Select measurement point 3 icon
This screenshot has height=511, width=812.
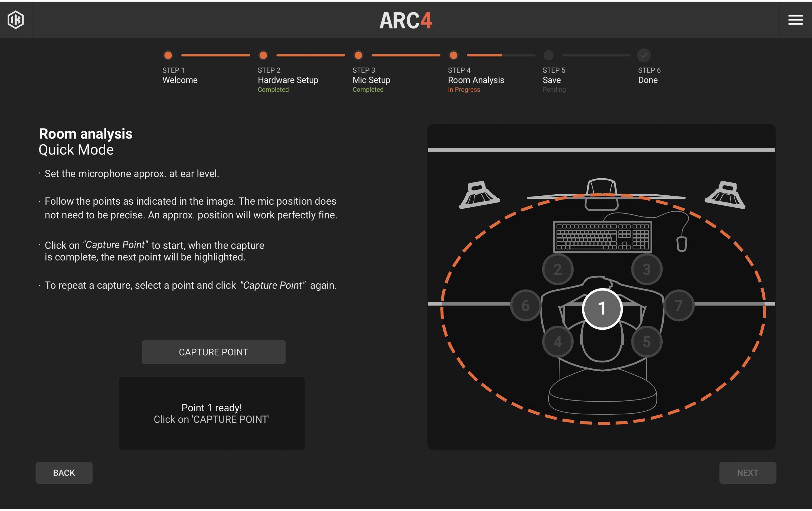pyautogui.click(x=646, y=270)
